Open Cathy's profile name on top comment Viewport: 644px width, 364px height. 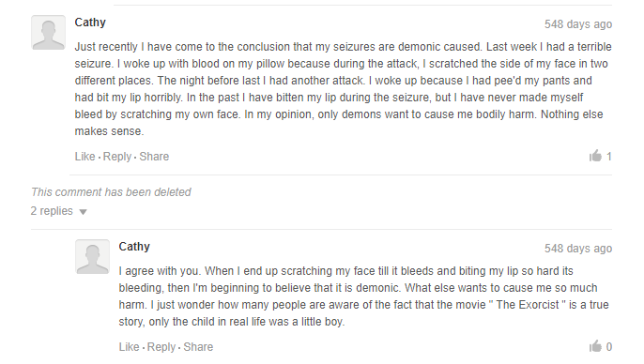90,23
